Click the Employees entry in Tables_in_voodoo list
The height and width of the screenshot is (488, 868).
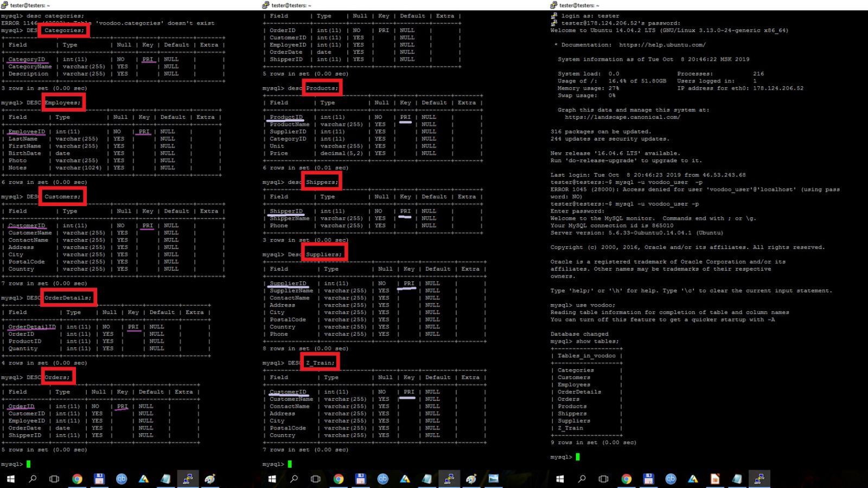[x=573, y=384]
